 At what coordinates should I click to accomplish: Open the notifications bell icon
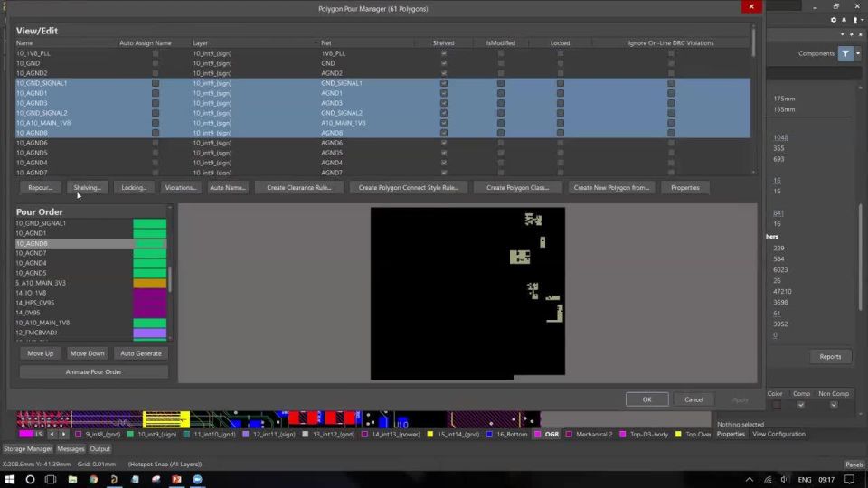coord(844,20)
